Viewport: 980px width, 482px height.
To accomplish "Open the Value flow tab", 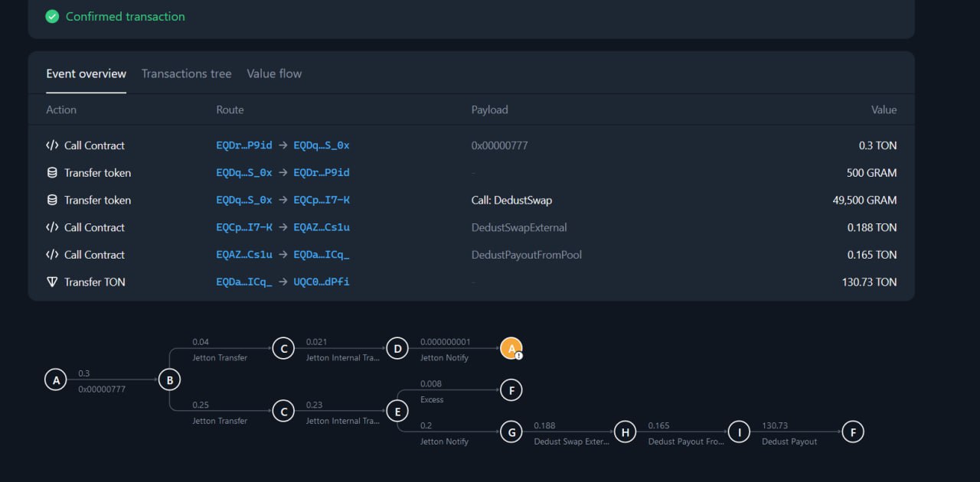I will (x=274, y=73).
